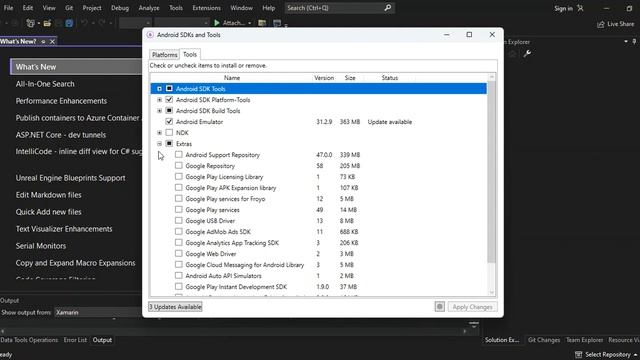Select the Tools tab in SDK dialog
Screen dimensions: 640x360
tap(190, 54)
